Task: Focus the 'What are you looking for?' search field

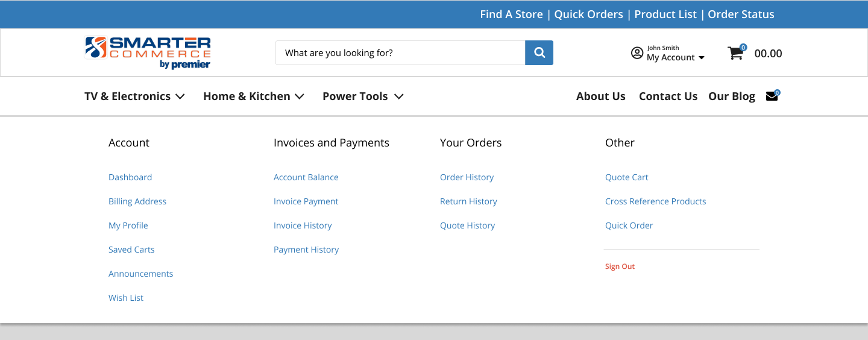Action: [400, 53]
